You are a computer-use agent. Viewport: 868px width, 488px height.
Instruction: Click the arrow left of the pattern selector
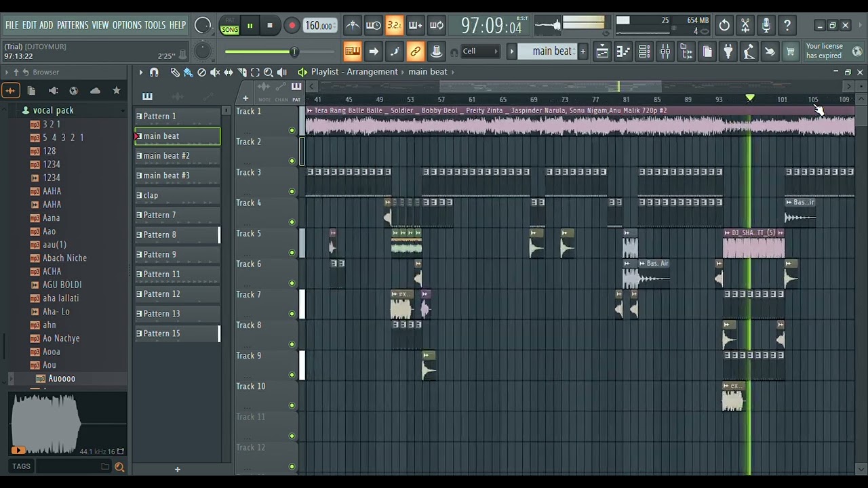(x=512, y=52)
